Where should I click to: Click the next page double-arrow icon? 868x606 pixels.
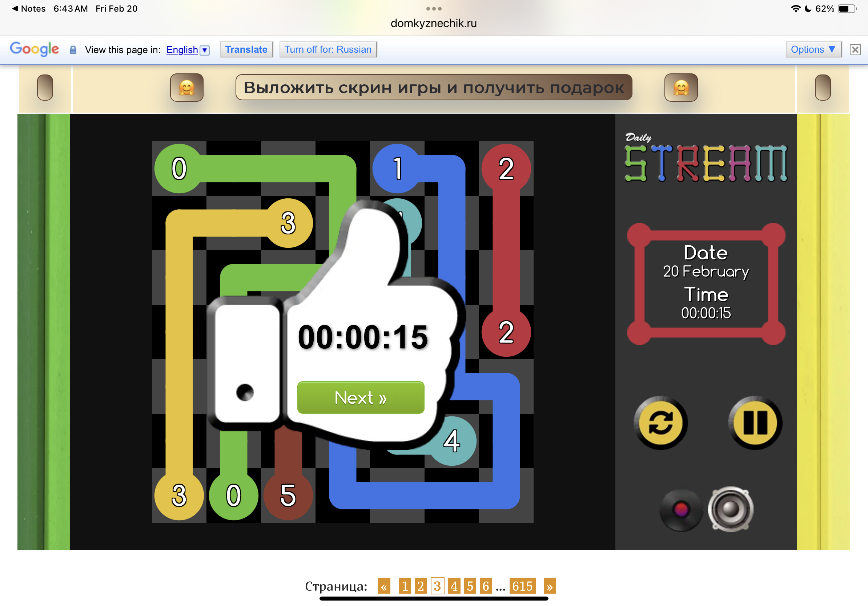point(549,586)
